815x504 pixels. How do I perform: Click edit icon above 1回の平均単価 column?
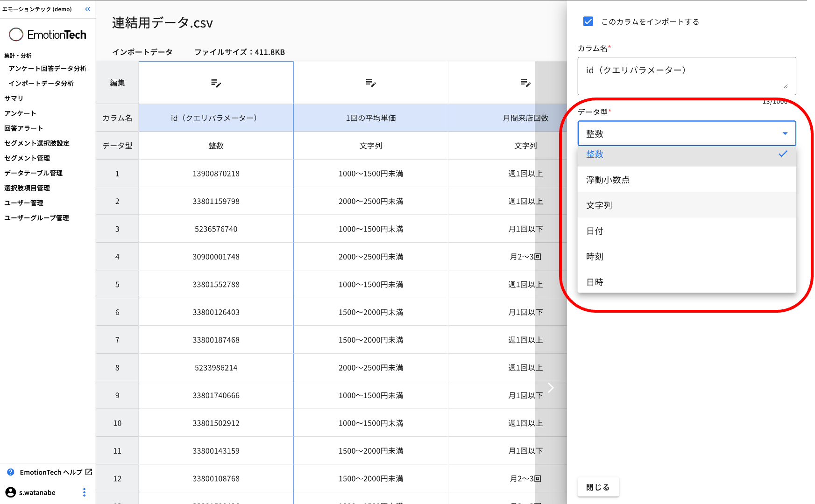[370, 83]
